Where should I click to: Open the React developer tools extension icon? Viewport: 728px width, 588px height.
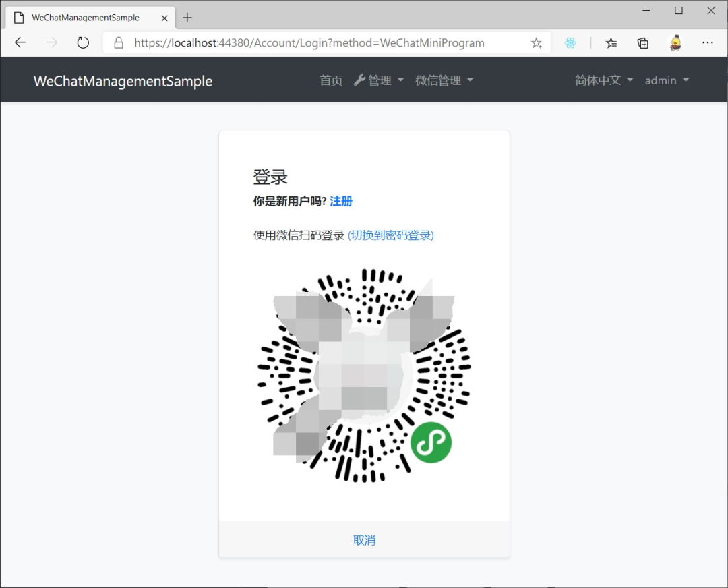point(570,42)
